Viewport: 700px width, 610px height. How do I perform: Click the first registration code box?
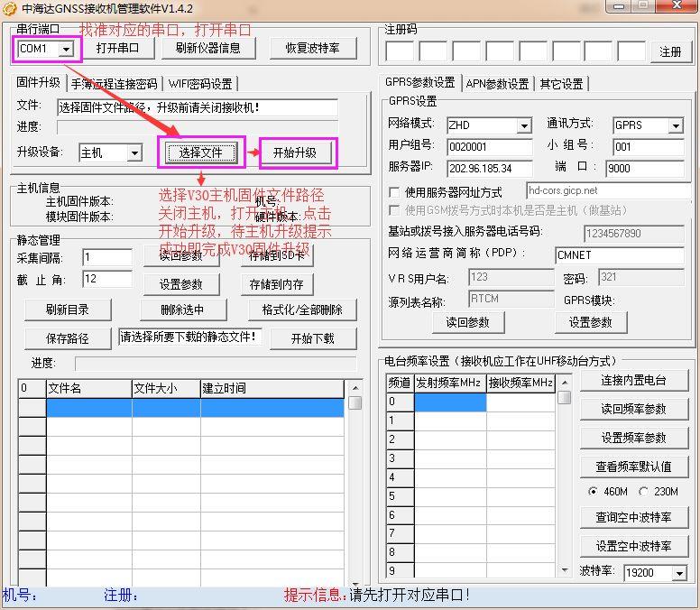(400, 51)
